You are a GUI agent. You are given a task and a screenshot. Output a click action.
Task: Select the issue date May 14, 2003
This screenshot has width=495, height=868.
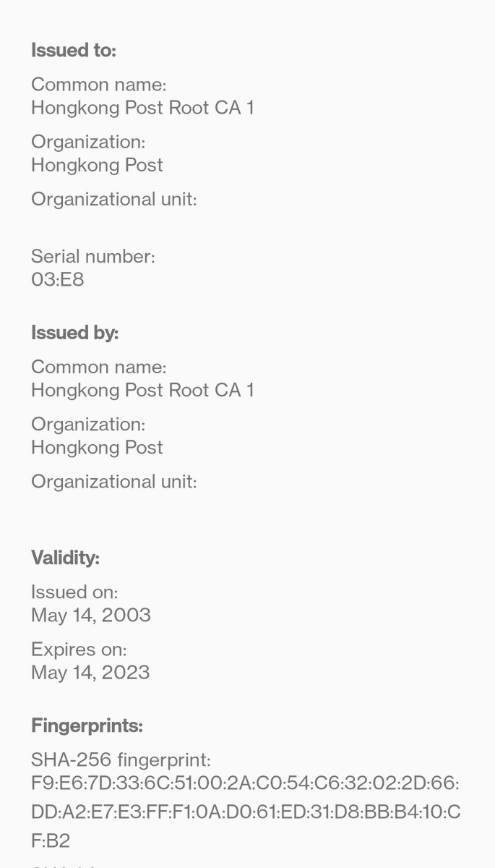point(91,615)
